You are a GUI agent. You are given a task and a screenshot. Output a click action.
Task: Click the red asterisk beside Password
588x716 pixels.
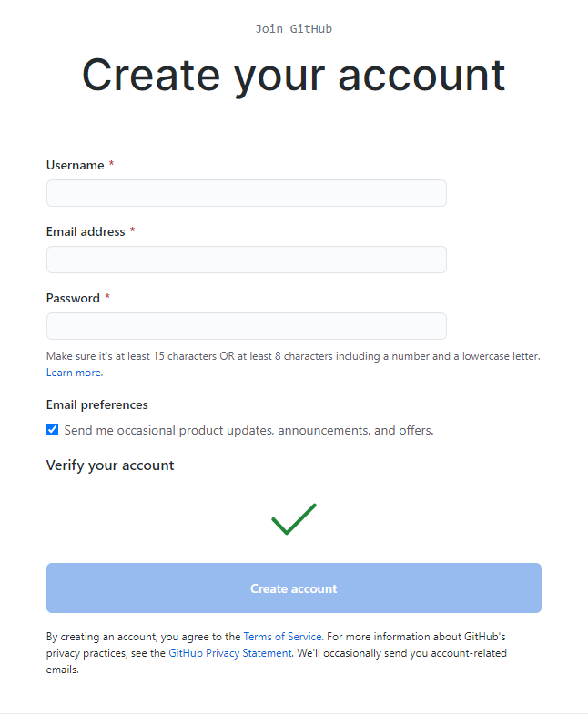pos(107,297)
